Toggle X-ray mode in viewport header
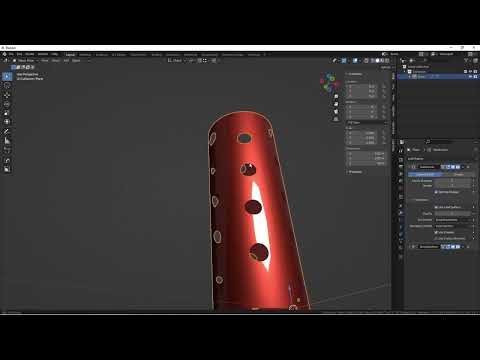 click(366, 61)
